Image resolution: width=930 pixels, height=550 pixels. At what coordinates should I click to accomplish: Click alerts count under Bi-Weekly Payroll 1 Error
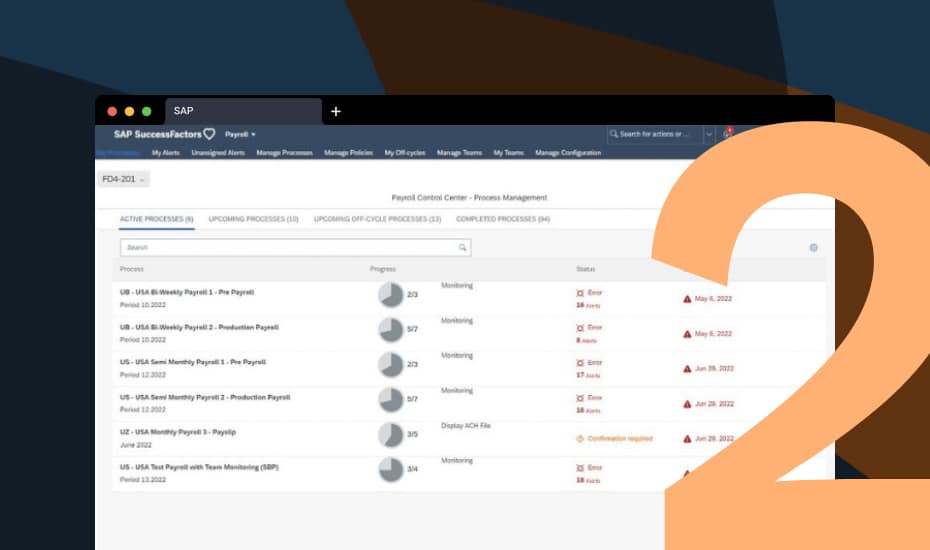click(x=588, y=306)
